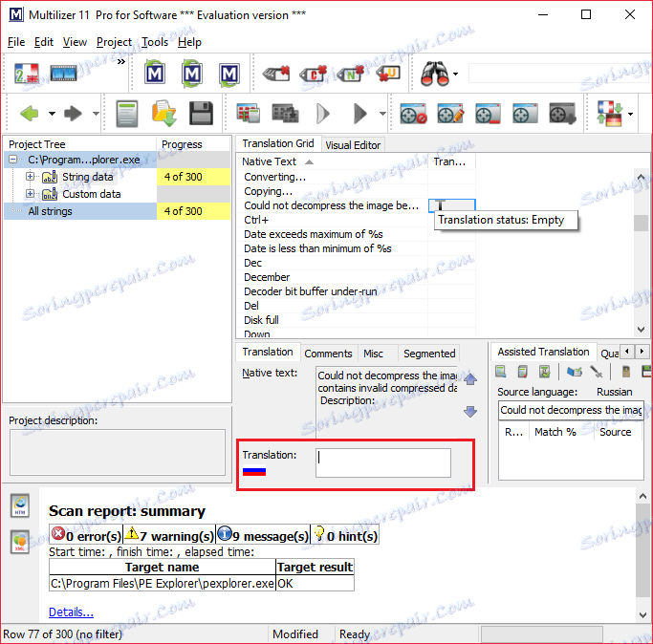Click the binoculars find icon
Viewport: 653px width, 644px height.
coord(435,74)
